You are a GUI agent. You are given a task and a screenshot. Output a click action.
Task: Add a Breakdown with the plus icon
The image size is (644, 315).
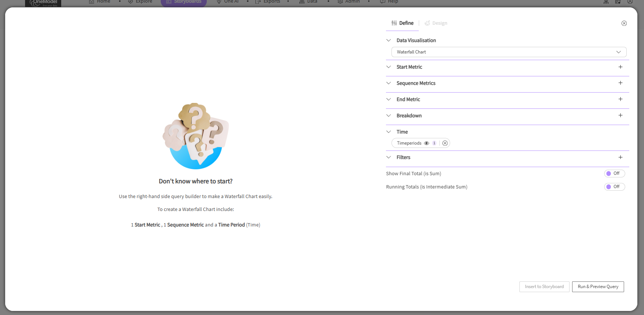620,115
